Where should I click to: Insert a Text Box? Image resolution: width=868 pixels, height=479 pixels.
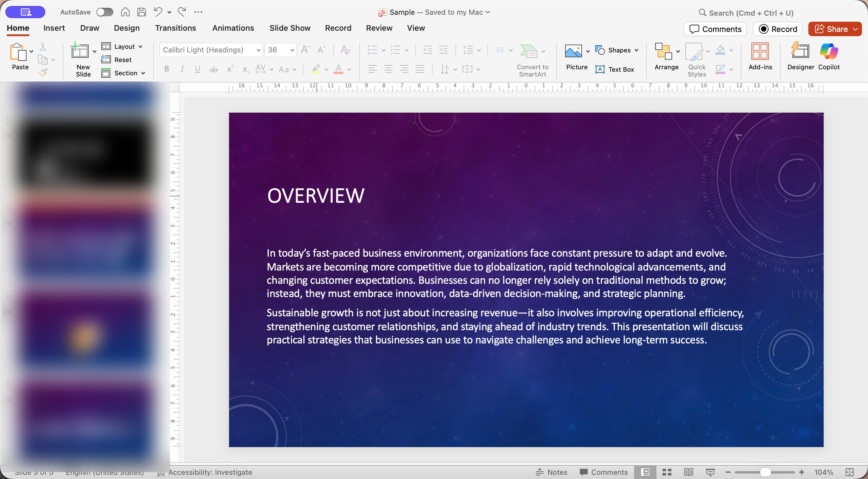pyautogui.click(x=614, y=69)
